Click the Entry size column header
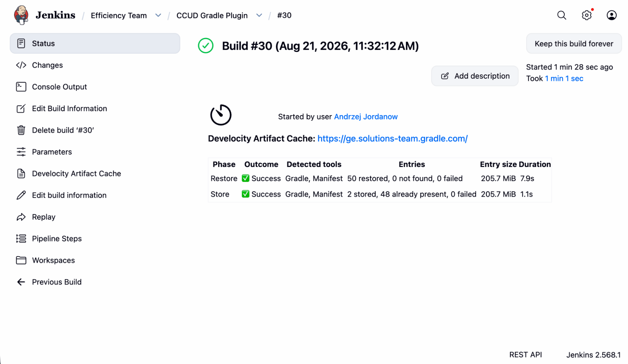This screenshot has height=364, width=628. (x=498, y=164)
